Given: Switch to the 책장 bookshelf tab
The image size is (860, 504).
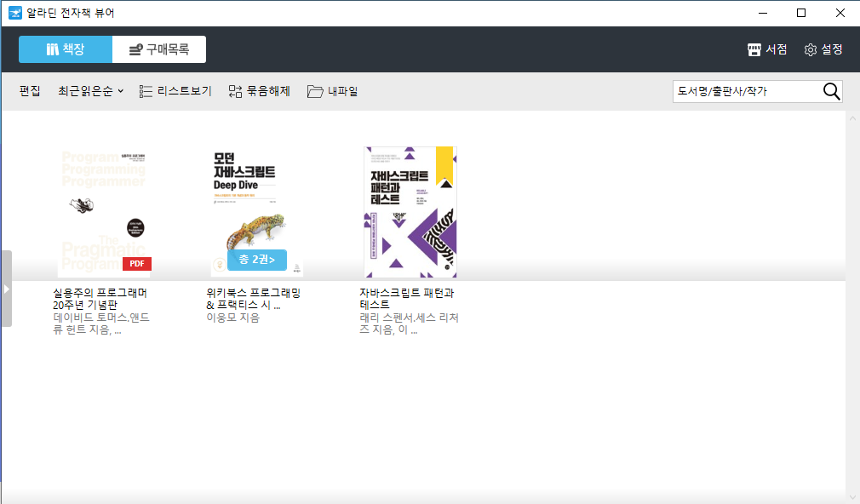Looking at the screenshot, I should coord(66,49).
